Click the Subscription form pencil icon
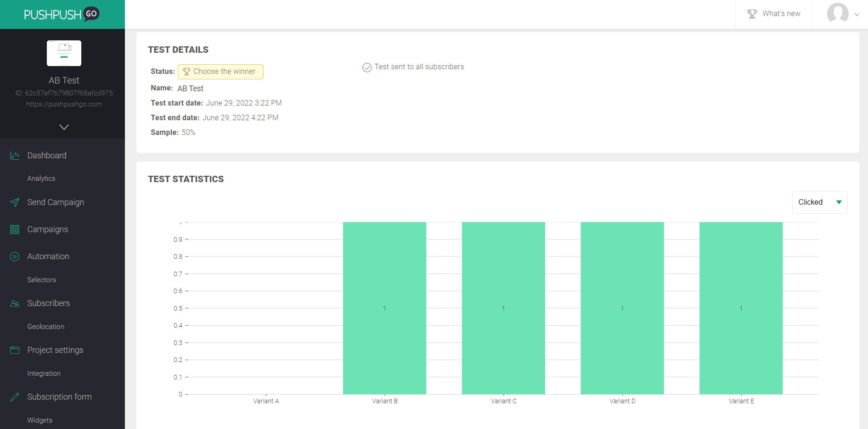This screenshot has height=429, width=868. click(x=15, y=397)
